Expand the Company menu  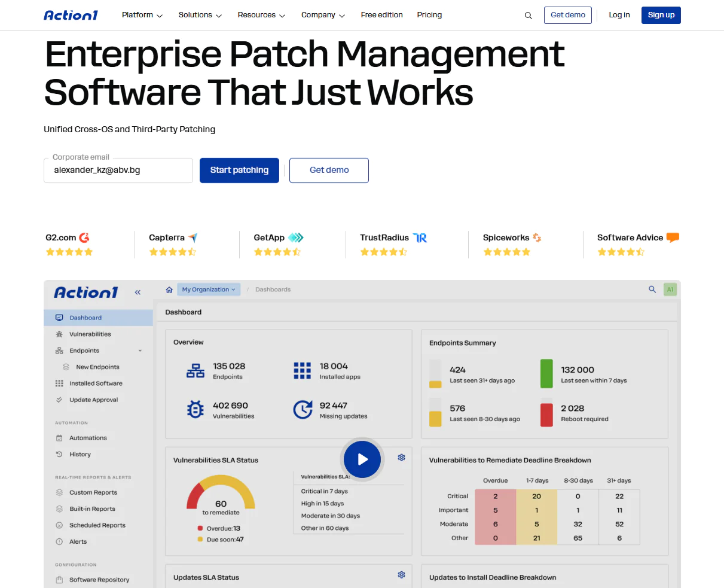[323, 15]
